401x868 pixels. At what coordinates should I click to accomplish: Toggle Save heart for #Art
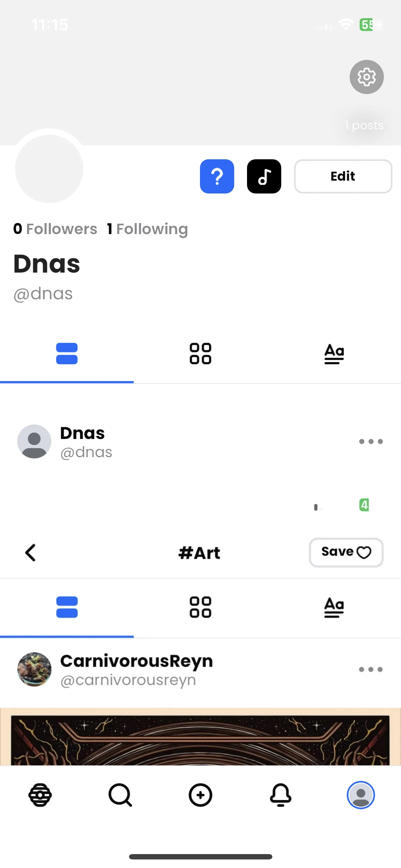pos(346,552)
